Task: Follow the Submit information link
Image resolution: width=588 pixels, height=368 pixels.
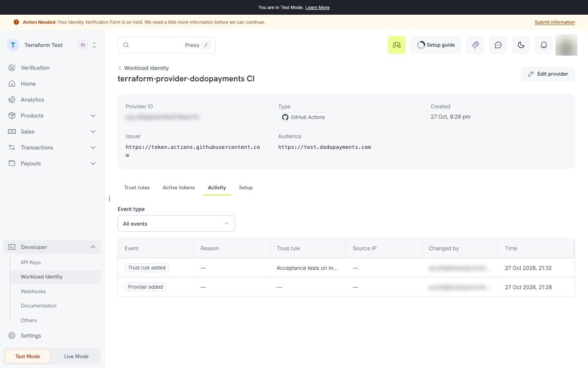Action: click(555, 22)
